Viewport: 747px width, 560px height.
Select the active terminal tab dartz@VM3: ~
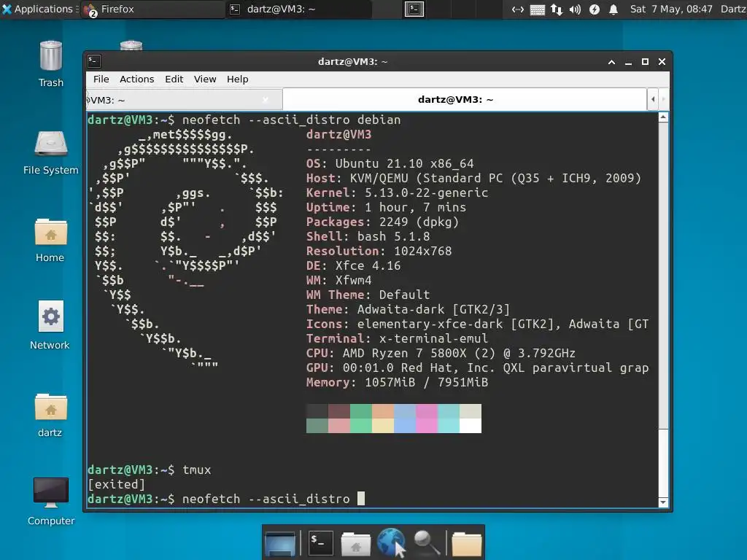[465, 99]
